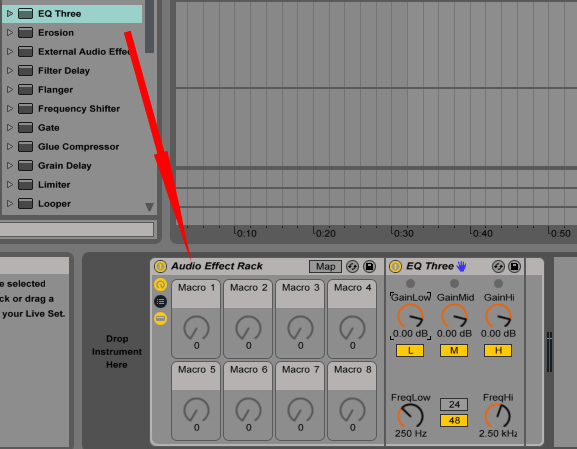Toggle the L low band switch
This screenshot has height=449, width=577.
[x=410, y=350]
